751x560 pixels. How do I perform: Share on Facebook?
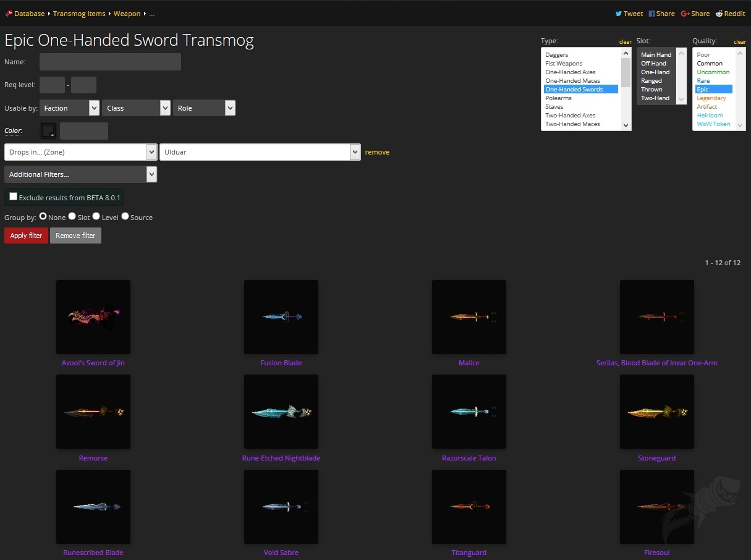click(661, 14)
